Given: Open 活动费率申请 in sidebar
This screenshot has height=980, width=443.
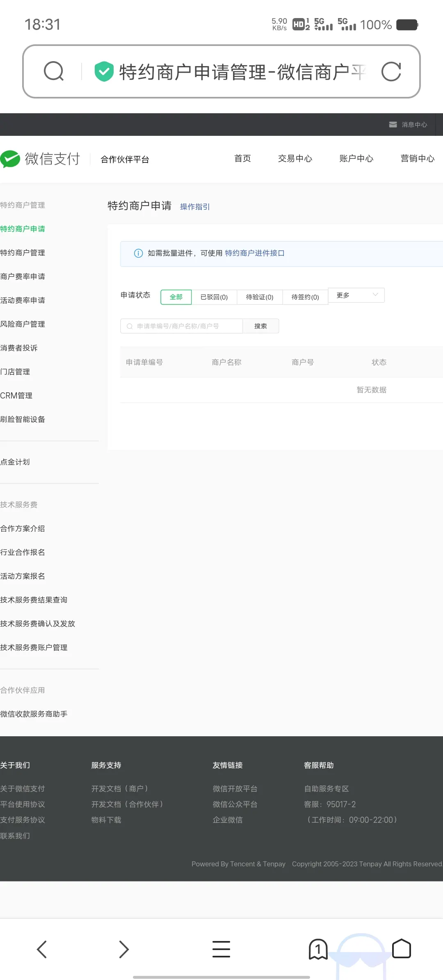Looking at the screenshot, I should (23, 300).
